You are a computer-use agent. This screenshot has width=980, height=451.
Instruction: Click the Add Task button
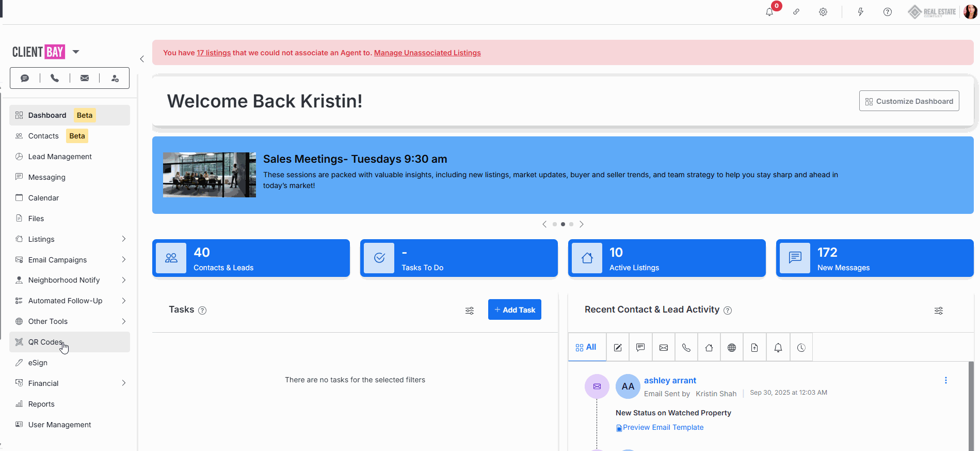coord(515,309)
